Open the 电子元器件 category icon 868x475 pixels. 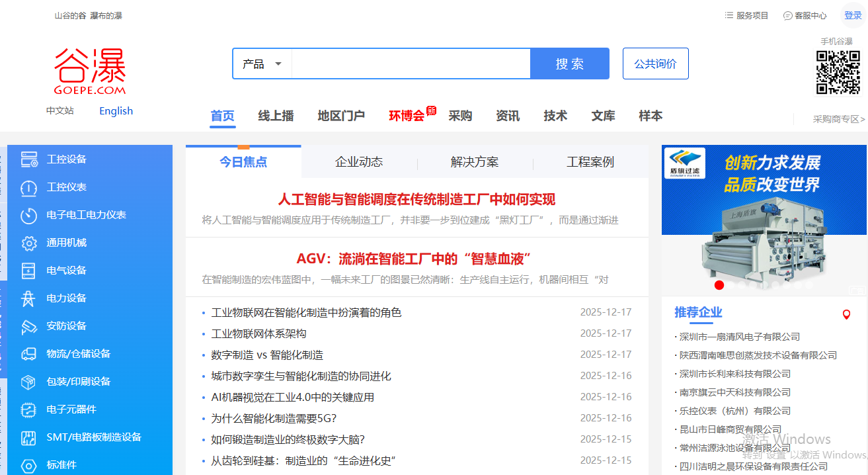click(29, 409)
